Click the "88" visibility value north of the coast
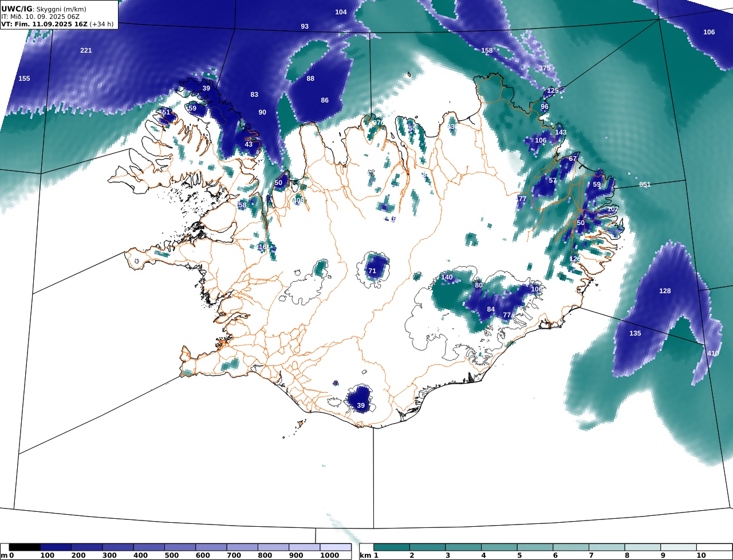Viewport: 733px width, 560px height. tap(310, 78)
